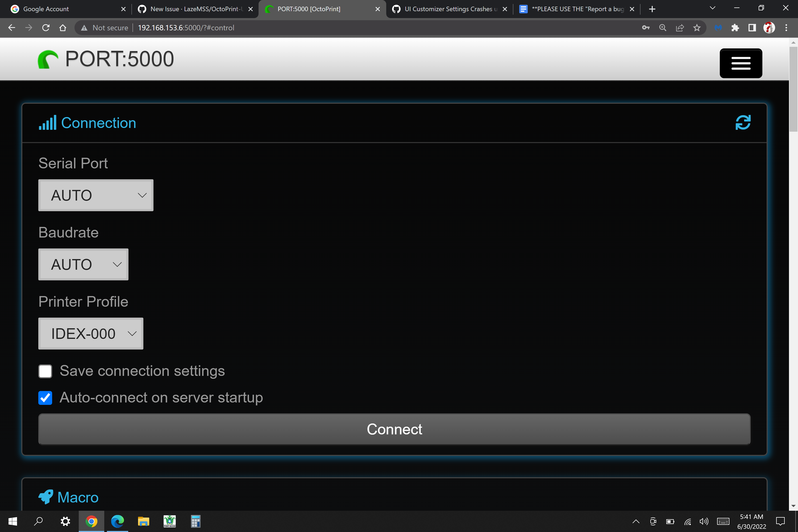The width and height of the screenshot is (798, 532).
Task: Reload the page with refresh icon
Action: click(46, 27)
